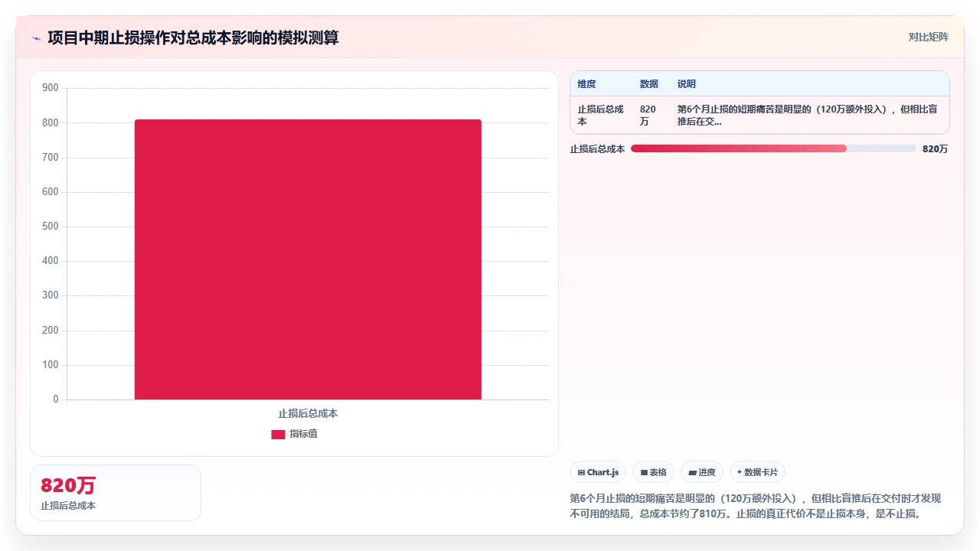980x551 pixels.
Task: Toggle the 指标值 legend color swatch
Action: [278, 434]
